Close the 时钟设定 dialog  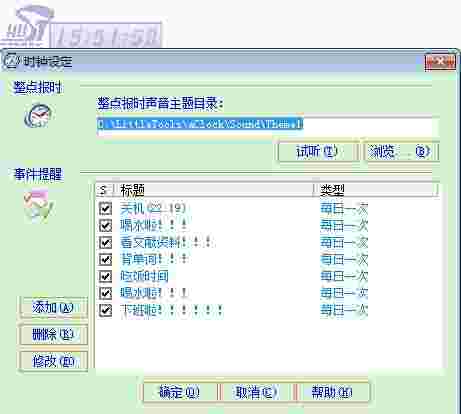point(440,62)
